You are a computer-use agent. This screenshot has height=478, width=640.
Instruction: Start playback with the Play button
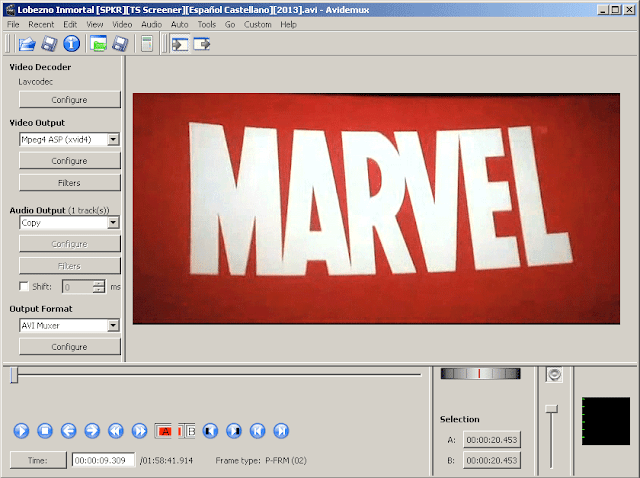(x=21, y=431)
